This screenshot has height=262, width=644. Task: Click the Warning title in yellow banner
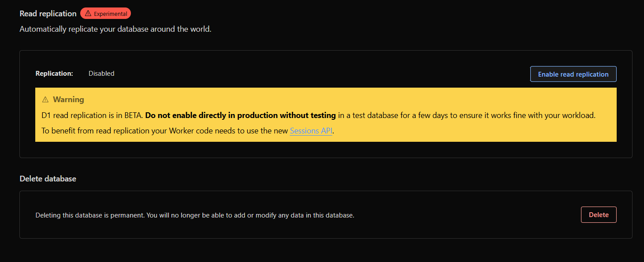click(x=68, y=100)
